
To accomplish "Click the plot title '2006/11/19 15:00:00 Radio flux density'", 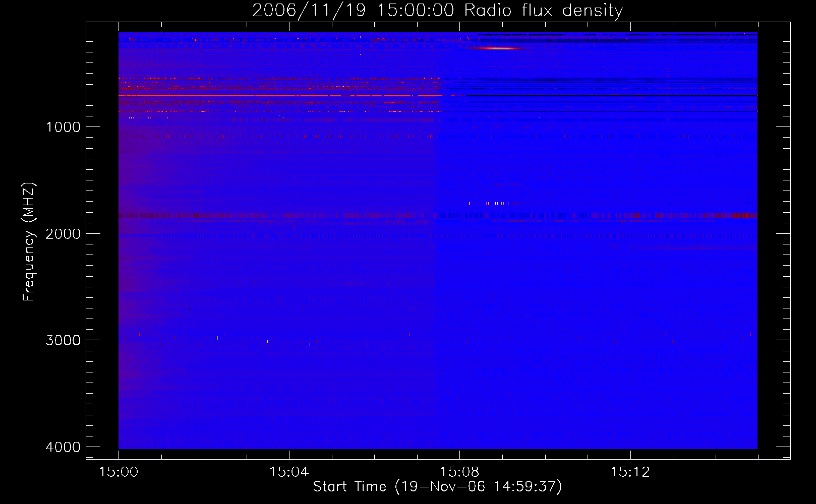I will (x=437, y=10).
